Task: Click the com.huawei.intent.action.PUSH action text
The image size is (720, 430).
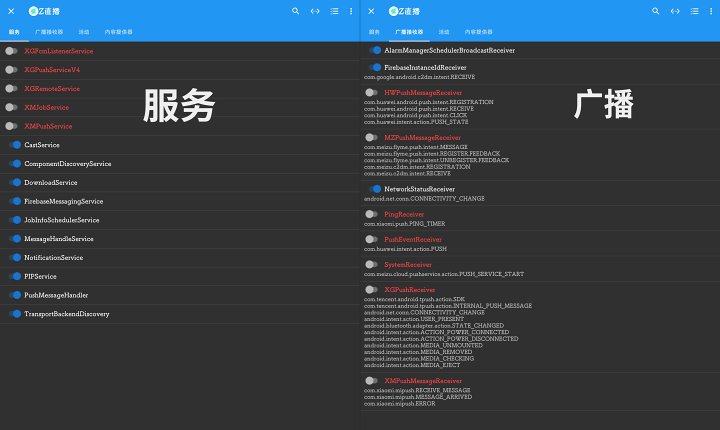Action: tap(405, 249)
